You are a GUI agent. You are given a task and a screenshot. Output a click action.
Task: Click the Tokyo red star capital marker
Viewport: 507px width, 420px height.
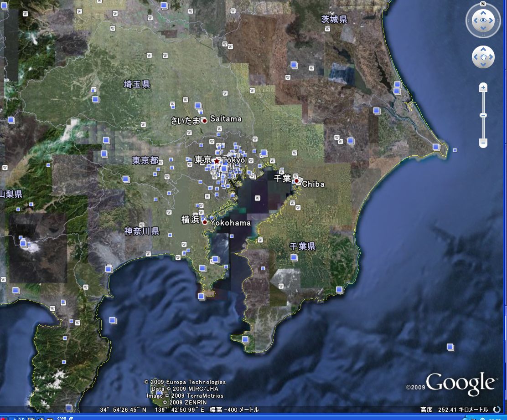217,160
